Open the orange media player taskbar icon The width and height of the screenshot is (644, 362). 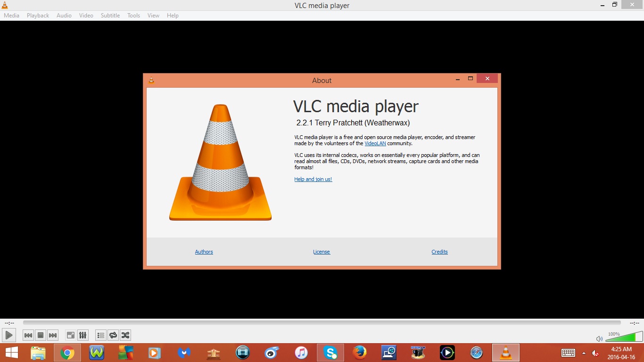pos(154,353)
